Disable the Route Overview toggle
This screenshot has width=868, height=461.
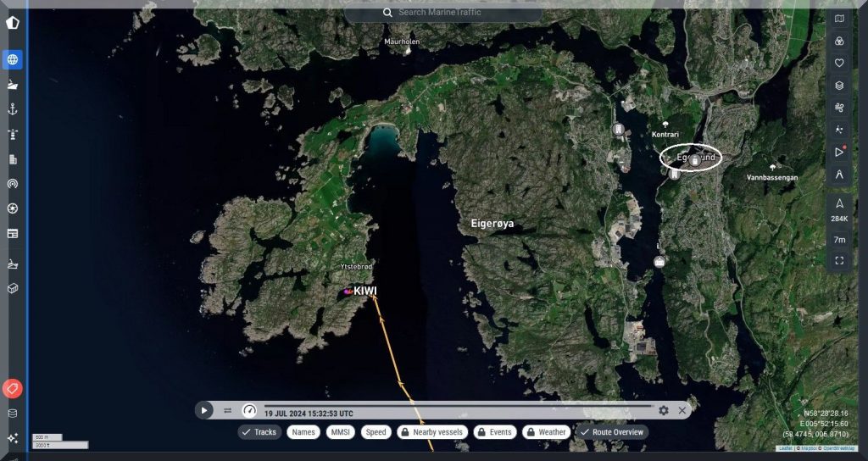click(610, 432)
